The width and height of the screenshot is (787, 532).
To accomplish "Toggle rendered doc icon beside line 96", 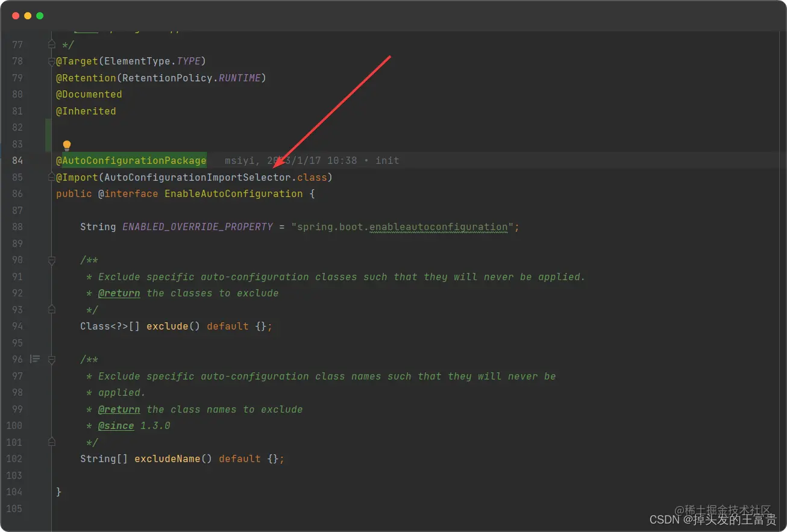I will 35,359.
